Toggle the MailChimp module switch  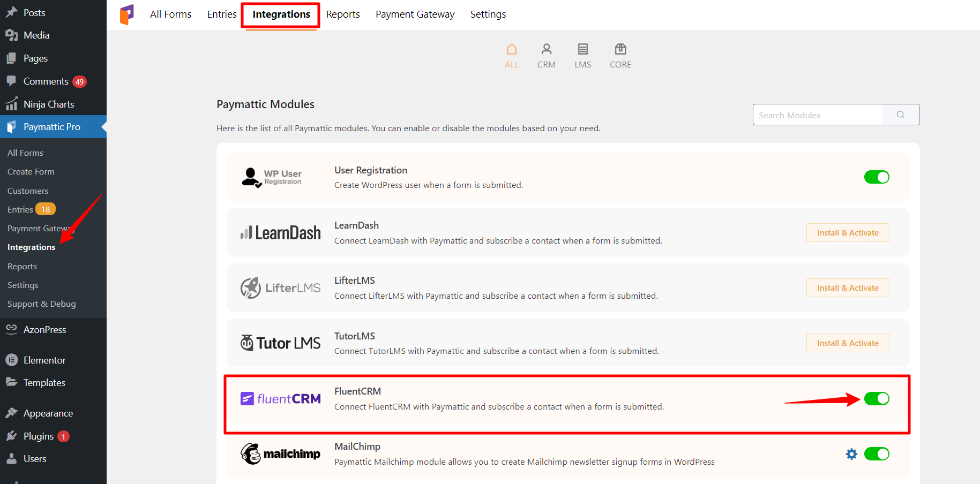click(x=877, y=454)
